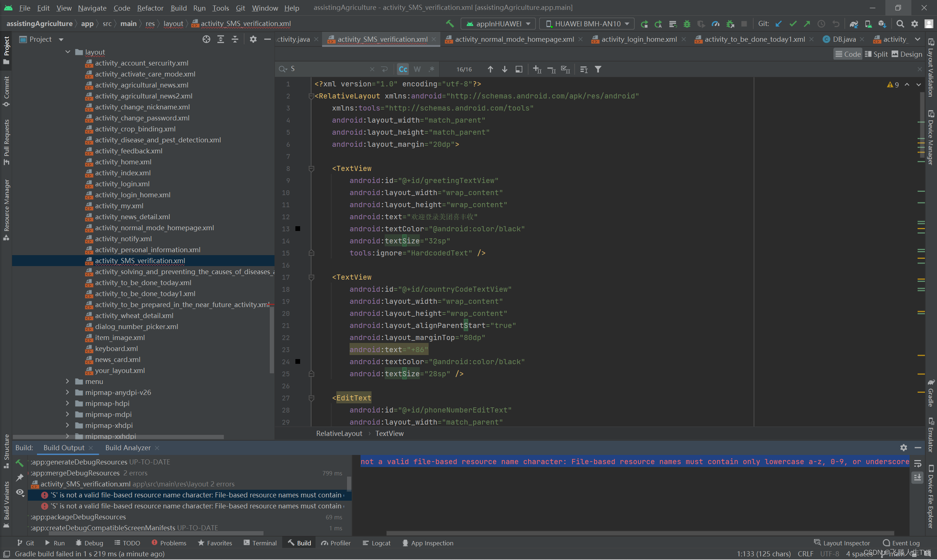
Task: Switch to DB.java editor tab
Action: pyautogui.click(x=844, y=39)
